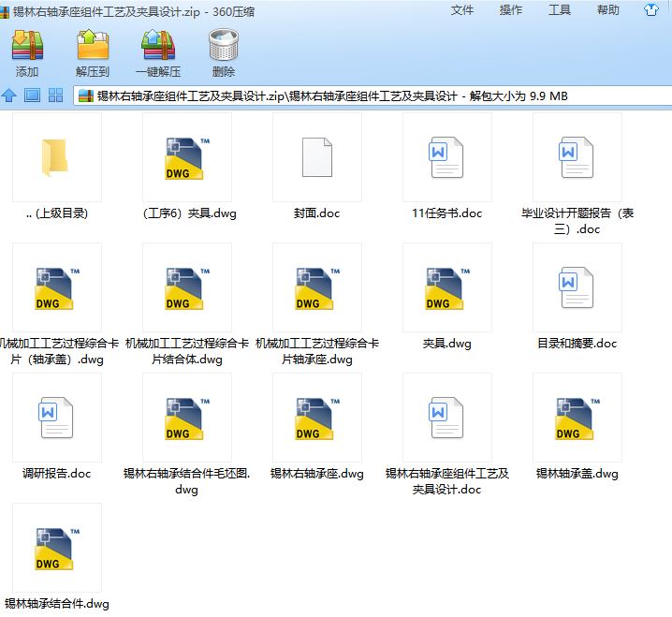Screen dimensions: 672x617
Task: Click the 解压到 (Extract to) icon
Action: coord(93,45)
